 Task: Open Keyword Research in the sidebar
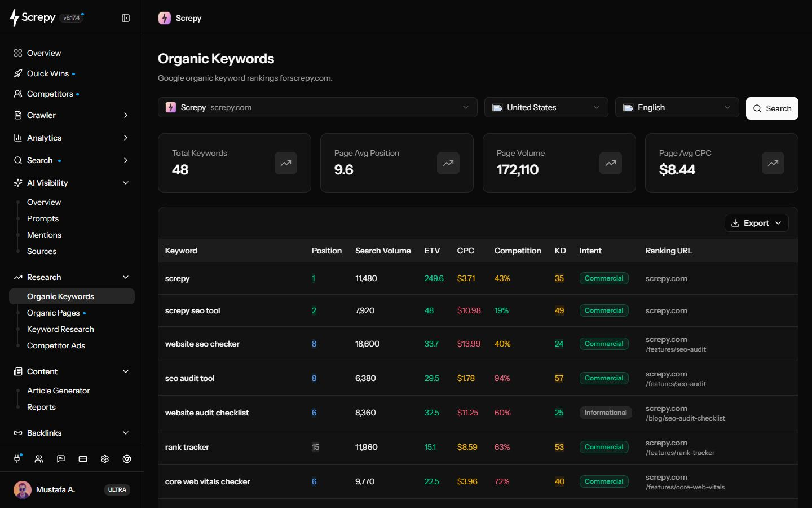click(x=60, y=329)
